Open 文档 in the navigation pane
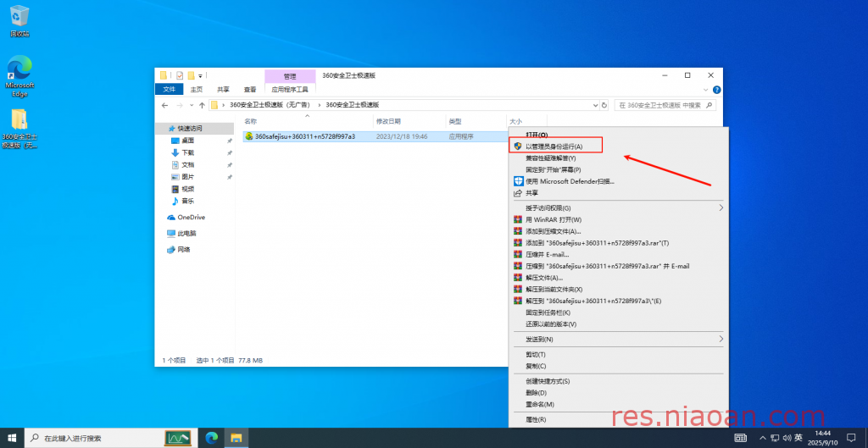 [x=187, y=165]
